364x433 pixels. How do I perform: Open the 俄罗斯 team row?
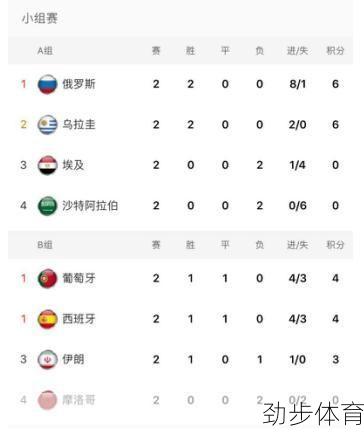(180, 84)
